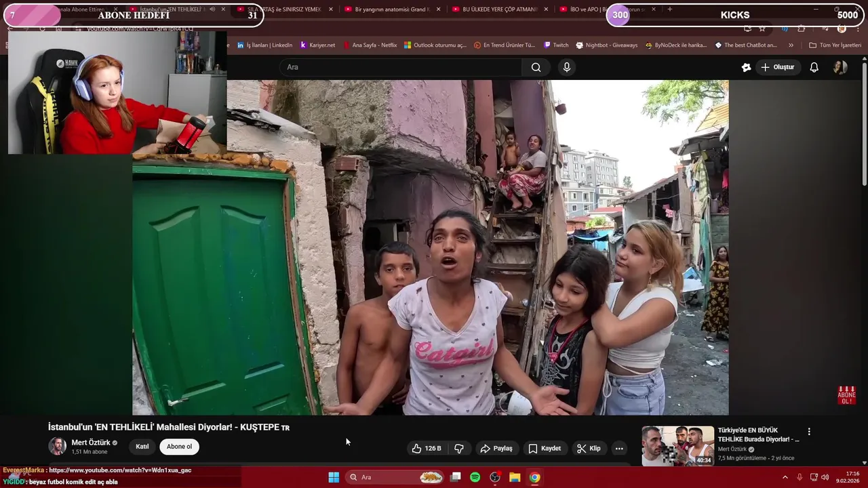Screen dimensions: 868x488
Task: Open 'Nightbot - Giveaways' bookmark
Action: tap(607, 45)
